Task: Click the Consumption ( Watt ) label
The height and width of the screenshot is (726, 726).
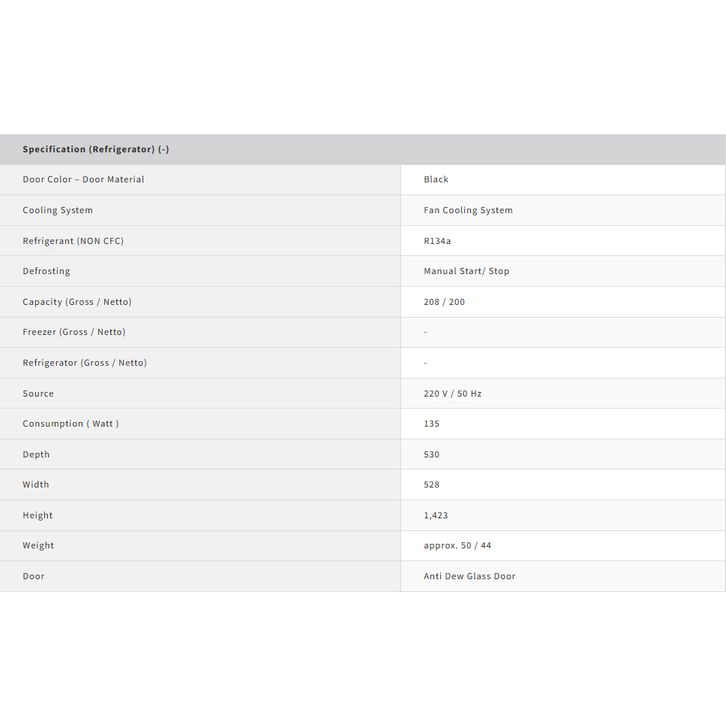Action: coord(71,424)
